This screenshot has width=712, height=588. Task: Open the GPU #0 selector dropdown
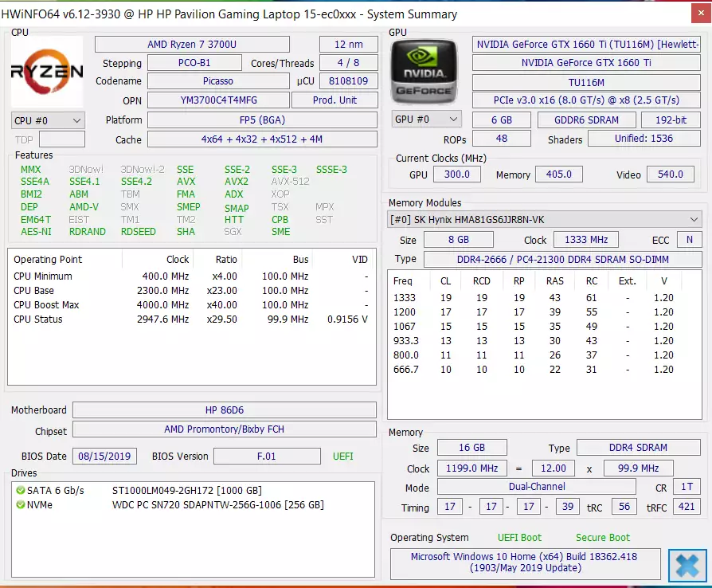[426, 119]
